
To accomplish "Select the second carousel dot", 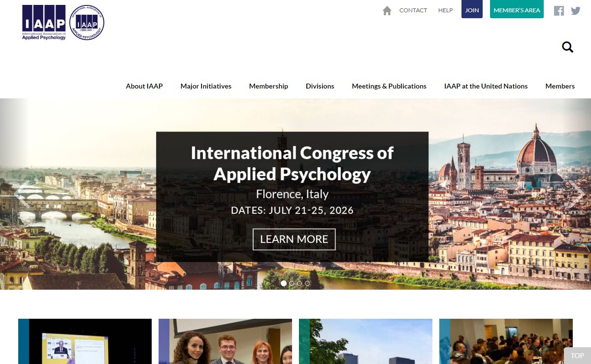I will [292, 283].
